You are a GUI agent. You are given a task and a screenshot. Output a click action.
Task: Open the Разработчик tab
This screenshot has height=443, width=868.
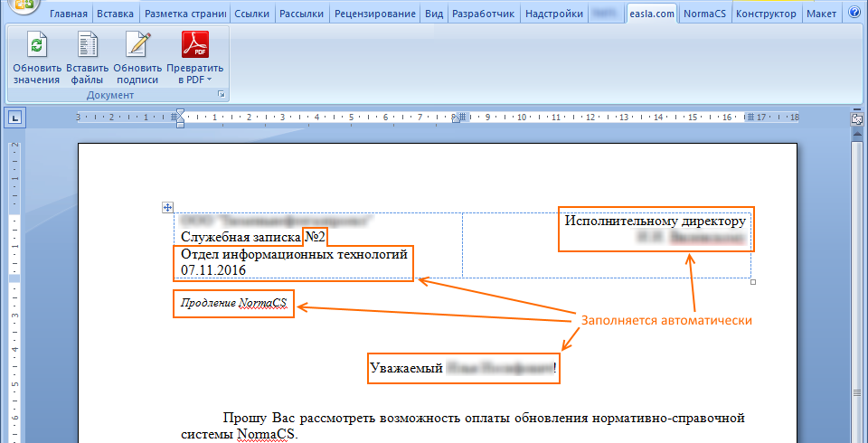coord(483,14)
